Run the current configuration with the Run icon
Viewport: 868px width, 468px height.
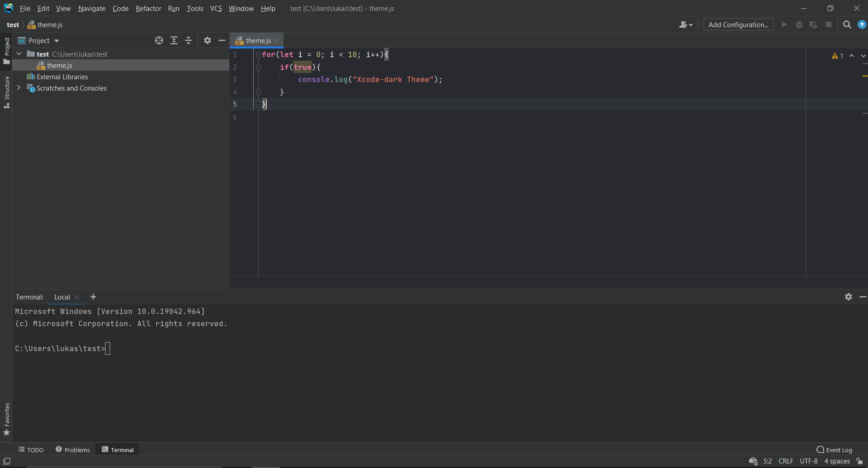pos(784,24)
